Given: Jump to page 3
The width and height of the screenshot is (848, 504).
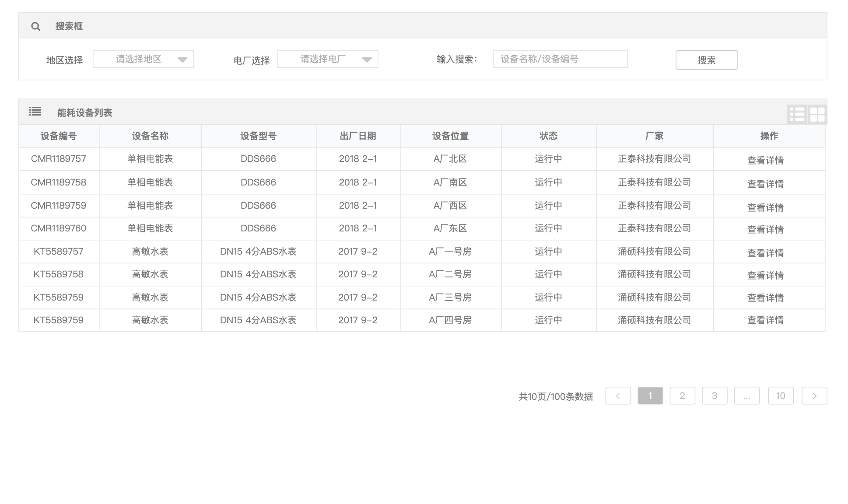Looking at the screenshot, I should 714,395.
